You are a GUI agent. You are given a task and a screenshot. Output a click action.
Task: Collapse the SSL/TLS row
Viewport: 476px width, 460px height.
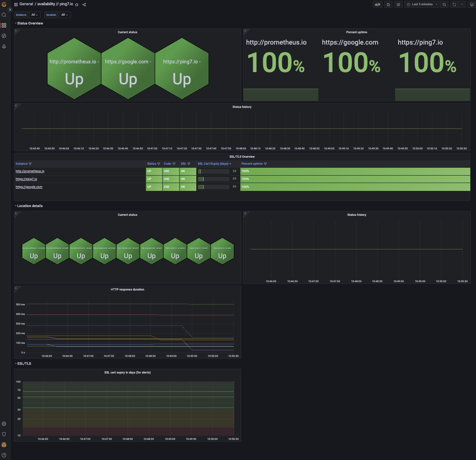coord(23,363)
